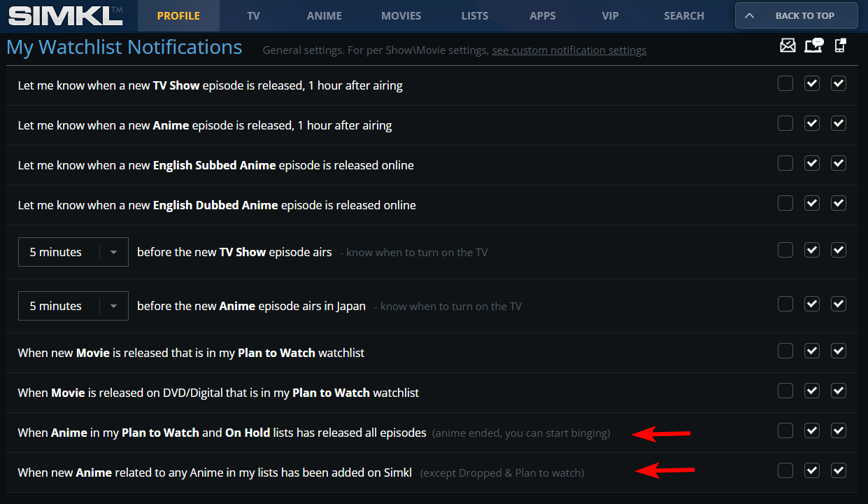The height and width of the screenshot is (504, 868).
Task: Follow the custom notification settings link
Action: (x=569, y=50)
